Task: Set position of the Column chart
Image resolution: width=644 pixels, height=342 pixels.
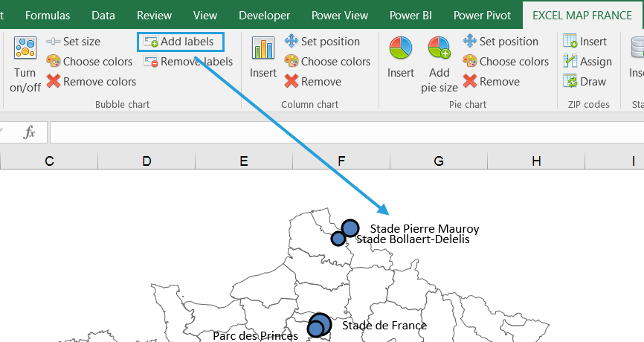Action: [x=323, y=42]
